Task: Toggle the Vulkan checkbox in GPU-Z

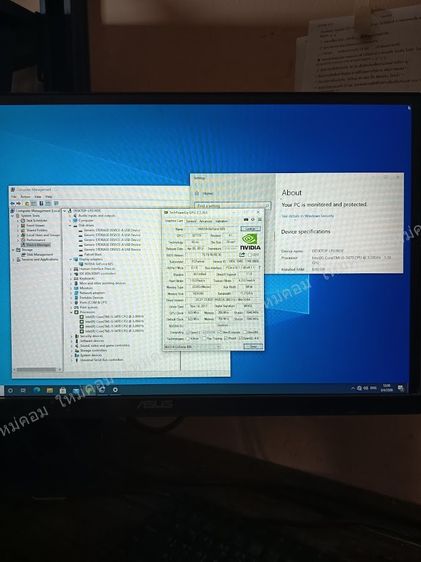Action: point(187,338)
